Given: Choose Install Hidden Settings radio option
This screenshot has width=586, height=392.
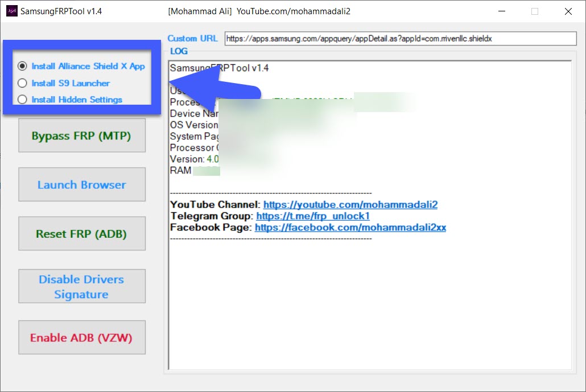Looking at the screenshot, I should click(70, 100).
